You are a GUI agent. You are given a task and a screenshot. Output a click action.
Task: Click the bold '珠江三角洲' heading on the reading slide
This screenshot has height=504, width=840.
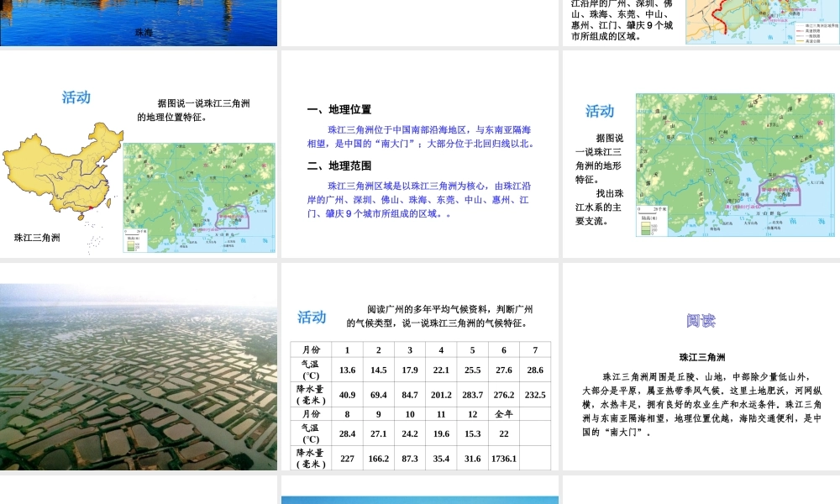coord(701,357)
